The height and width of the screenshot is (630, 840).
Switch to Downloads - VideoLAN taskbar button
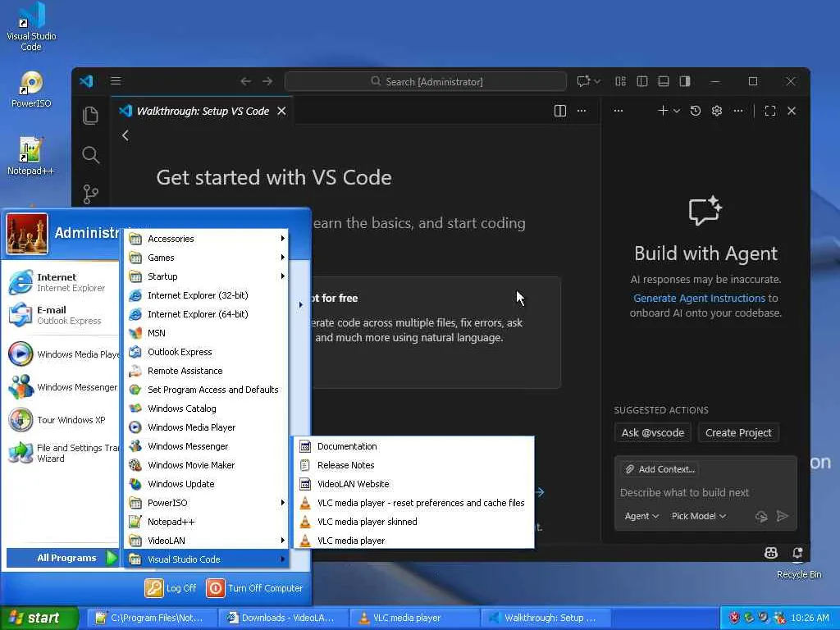pyautogui.click(x=284, y=618)
